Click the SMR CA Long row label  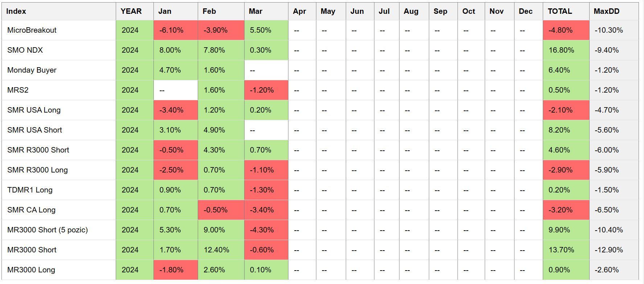click(31, 210)
